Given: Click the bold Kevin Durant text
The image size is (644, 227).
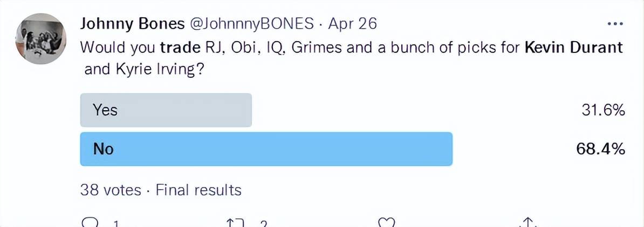Looking at the screenshot, I should point(574,48).
